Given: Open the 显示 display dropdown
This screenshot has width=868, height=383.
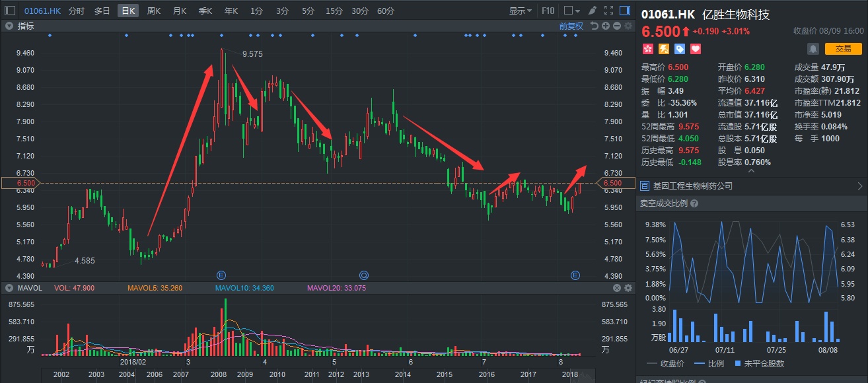Looking at the screenshot, I should (521, 11).
